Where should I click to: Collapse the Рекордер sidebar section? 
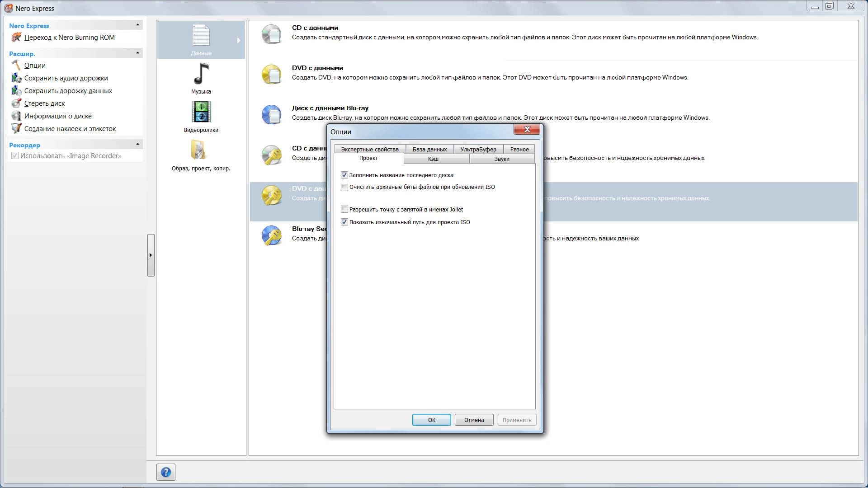[x=138, y=144]
